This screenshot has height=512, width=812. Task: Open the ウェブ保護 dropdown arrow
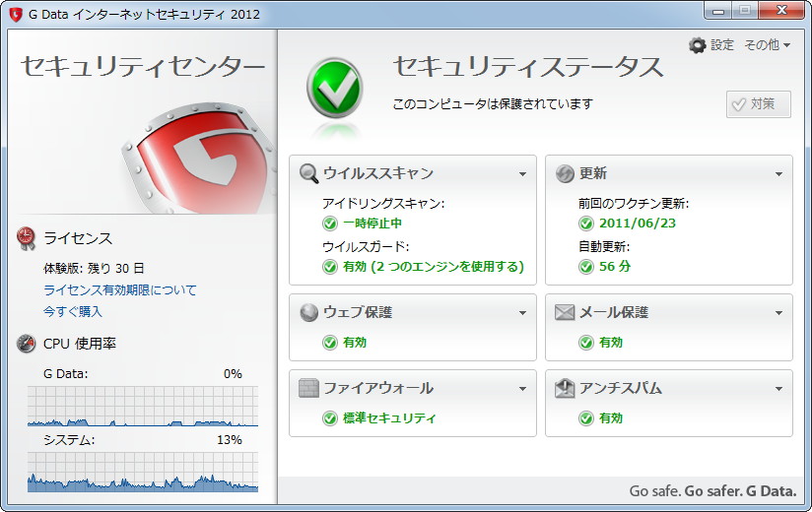(x=522, y=313)
